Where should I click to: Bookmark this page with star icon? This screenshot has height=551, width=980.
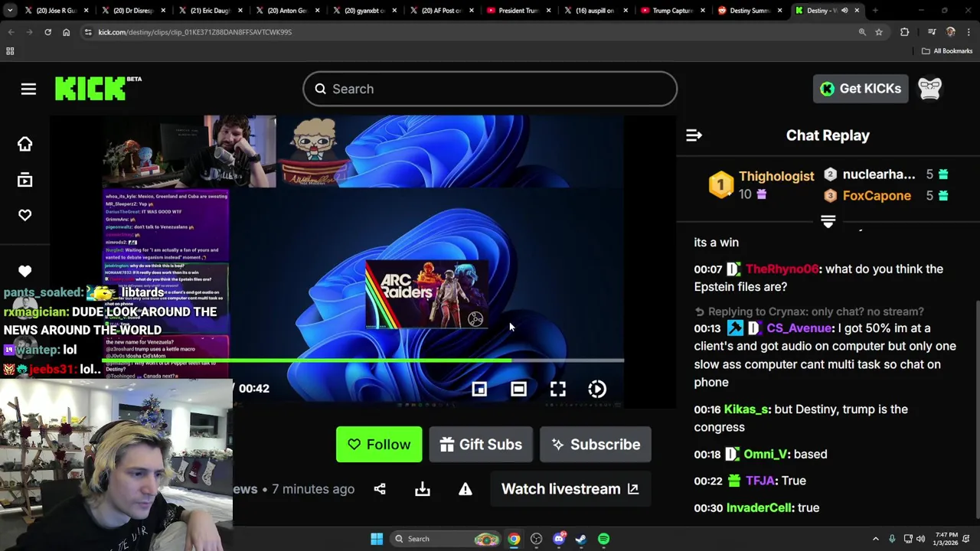(879, 32)
